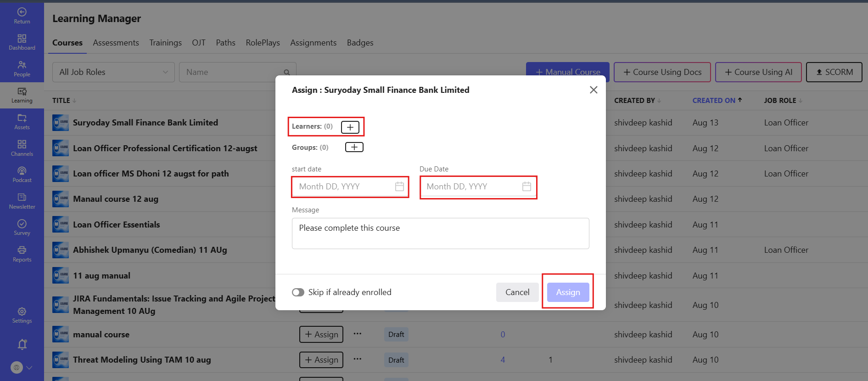This screenshot has width=868, height=381.
Task: Open the Assets section in sidebar
Action: tap(22, 122)
